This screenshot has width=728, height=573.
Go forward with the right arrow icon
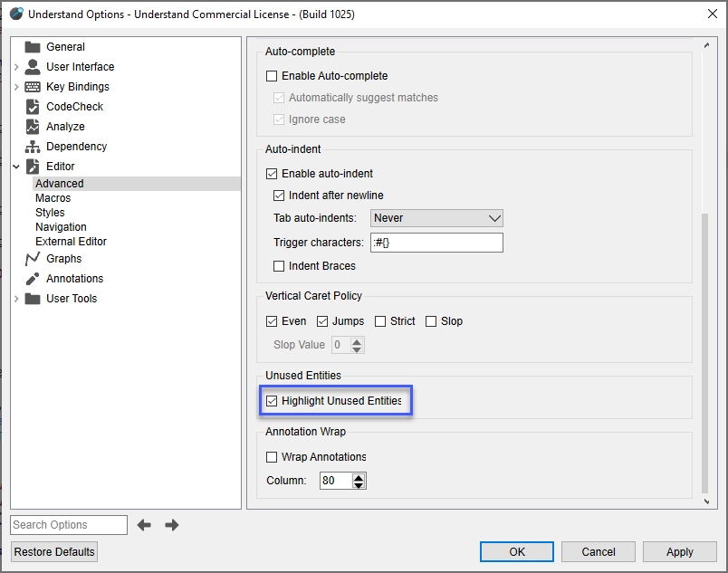coord(172,525)
